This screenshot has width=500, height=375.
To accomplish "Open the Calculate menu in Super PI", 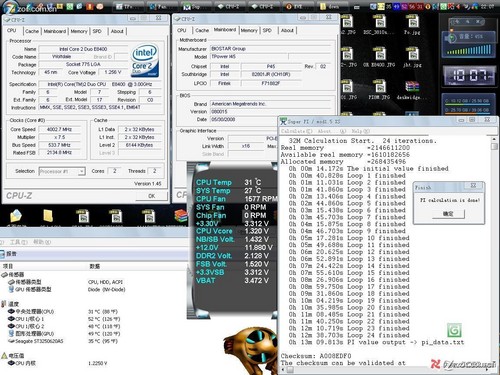I will tap(297, 131).
